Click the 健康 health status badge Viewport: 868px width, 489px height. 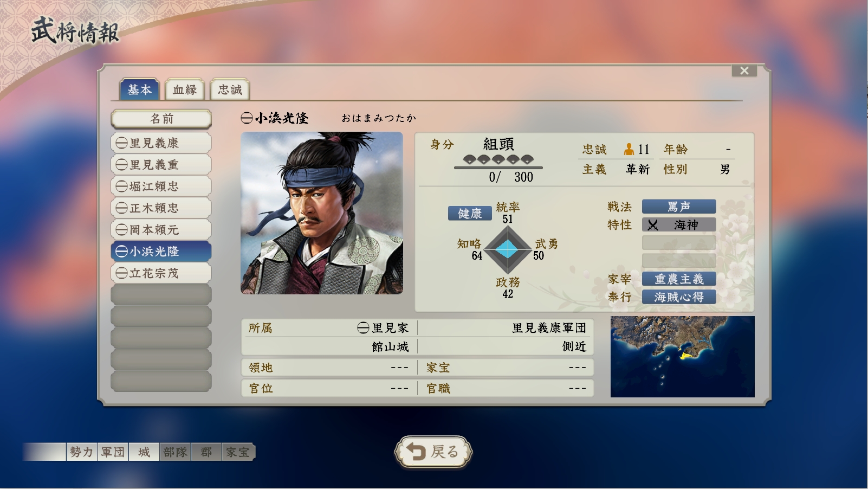[x=470, y=214]
